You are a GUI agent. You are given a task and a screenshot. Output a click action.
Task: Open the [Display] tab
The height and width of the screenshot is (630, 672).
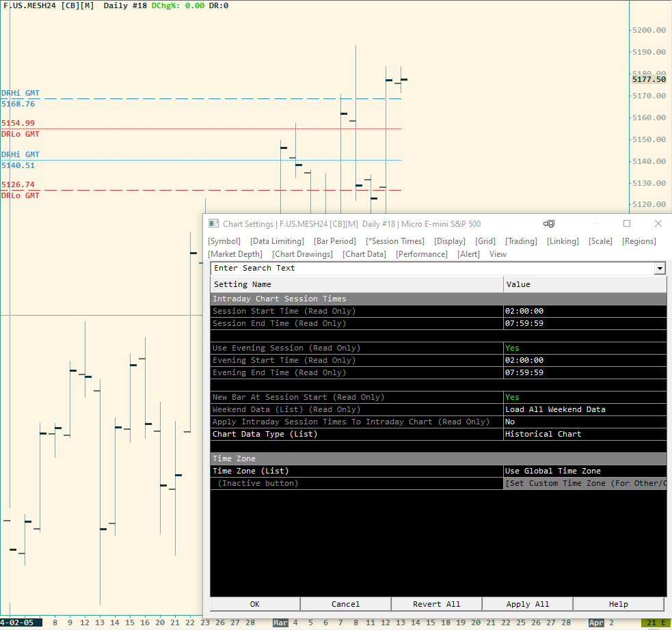(x=450, y=241)
